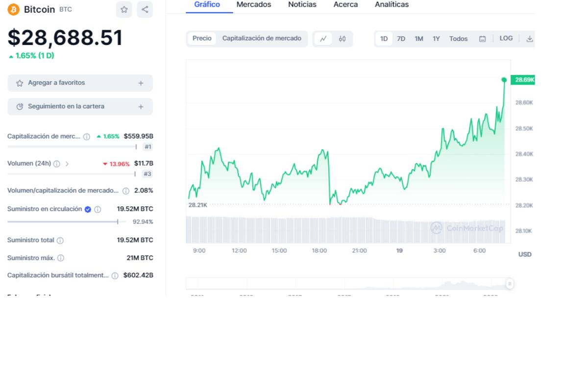Select the 7D time range
This screenshot has width=588, height=391.
pyautogui.click(x=401, y=39)
